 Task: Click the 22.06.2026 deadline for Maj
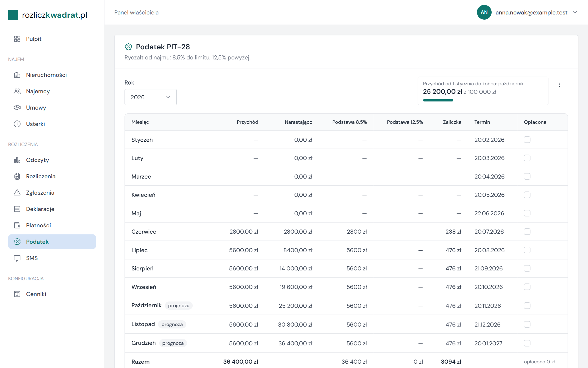[x=489, y=213]
